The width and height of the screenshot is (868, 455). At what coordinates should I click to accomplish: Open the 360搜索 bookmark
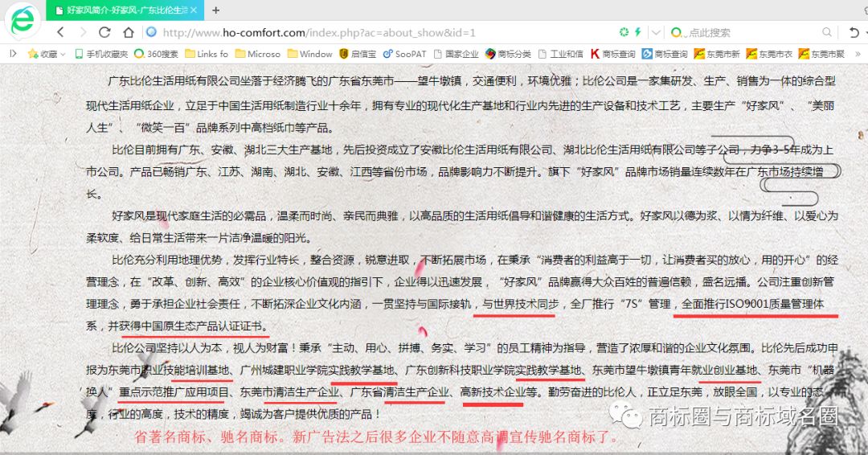[x=156, y=54]
